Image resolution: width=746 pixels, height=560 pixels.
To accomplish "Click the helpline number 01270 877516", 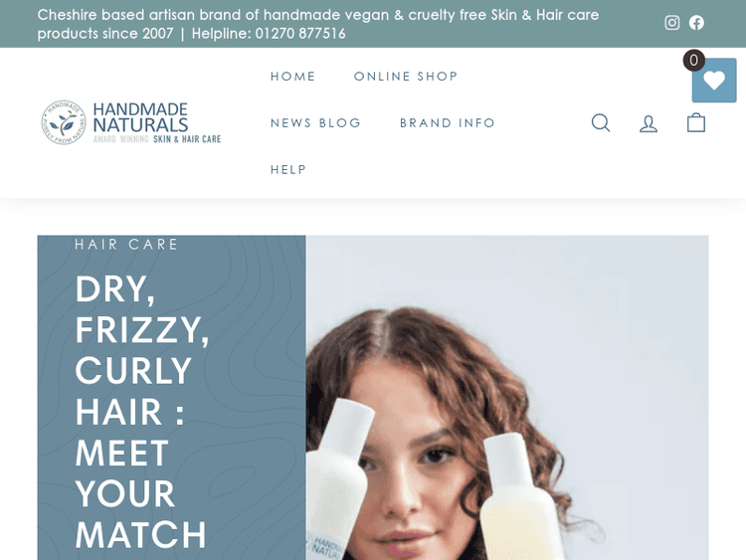I will click(300, 34).
